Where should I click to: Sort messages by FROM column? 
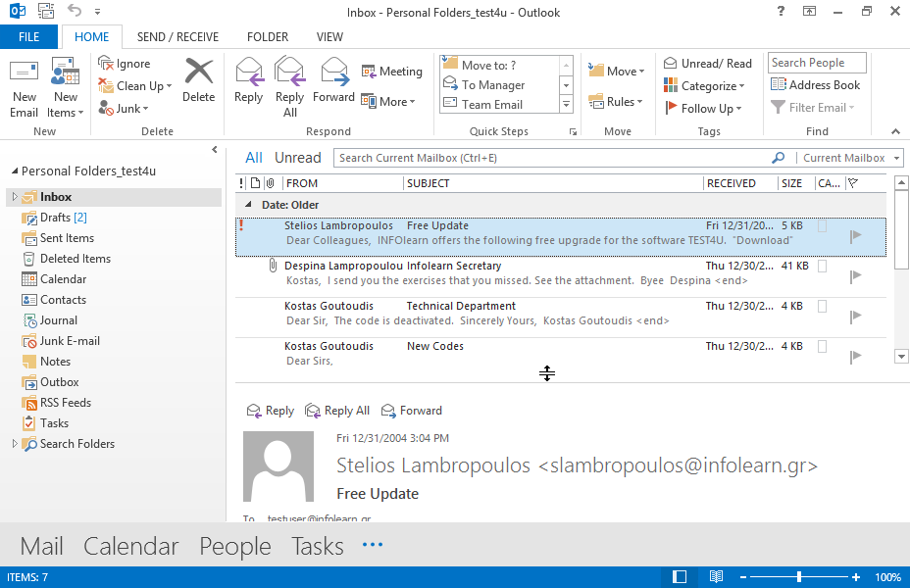coord(342,183)
